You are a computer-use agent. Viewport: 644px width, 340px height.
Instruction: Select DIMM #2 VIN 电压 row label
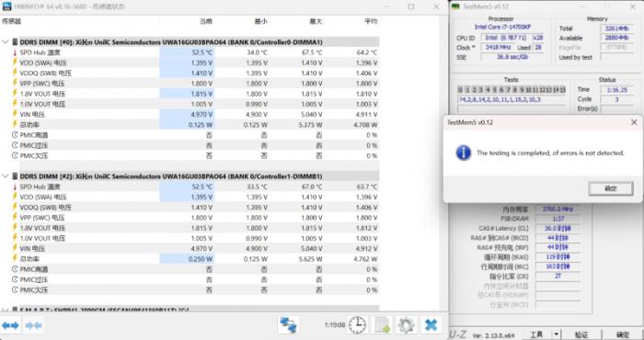32,248
